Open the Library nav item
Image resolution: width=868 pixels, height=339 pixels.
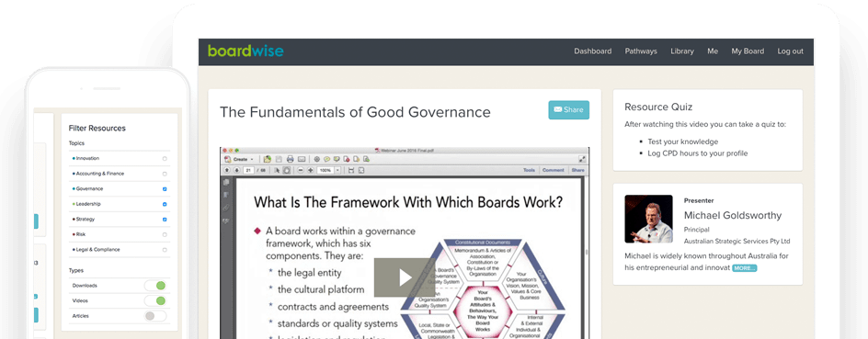(682, 51)
